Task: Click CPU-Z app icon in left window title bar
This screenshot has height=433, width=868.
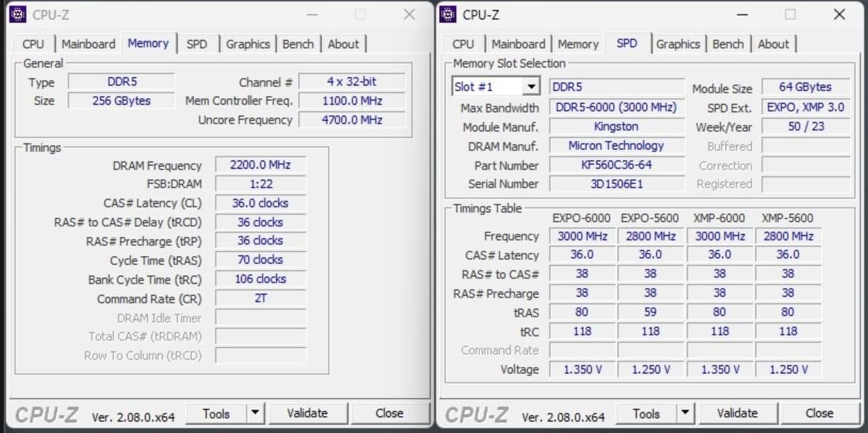Action: [18, 14]
